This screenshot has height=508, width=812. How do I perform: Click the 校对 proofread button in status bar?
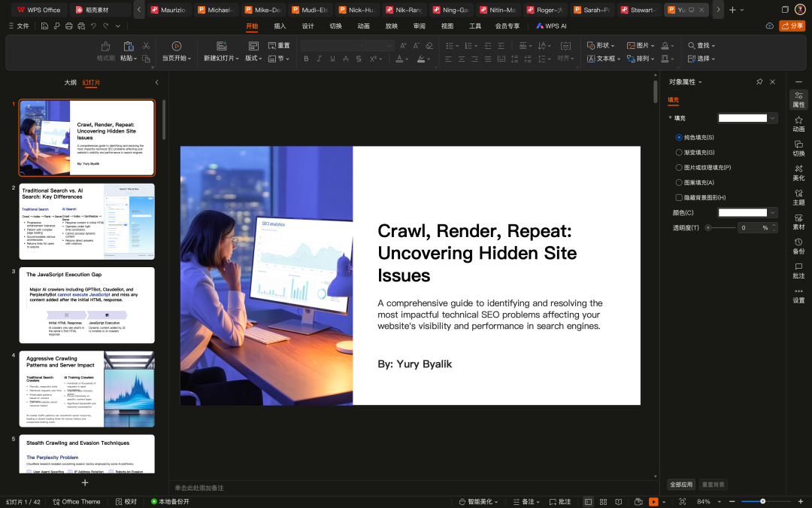click(126, 502)
